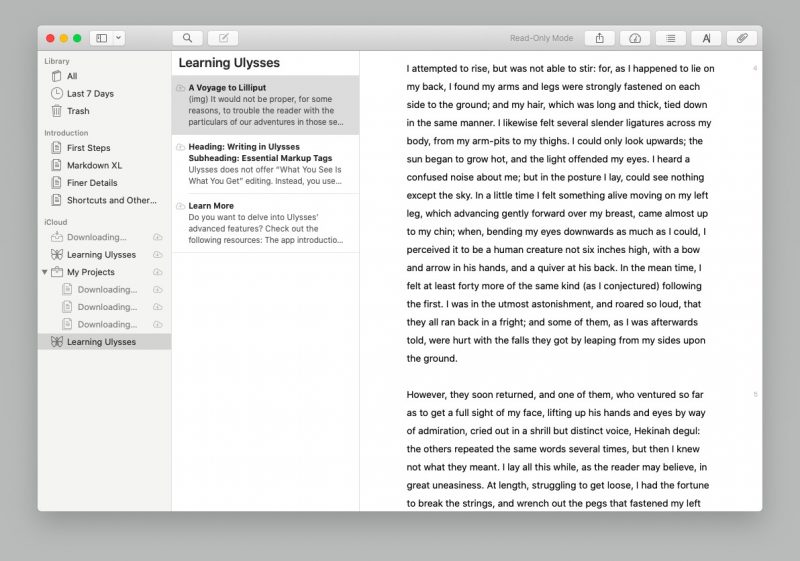Select the iCloud Learning Ulysses group with cloud icon

click(x=105, y=254)
